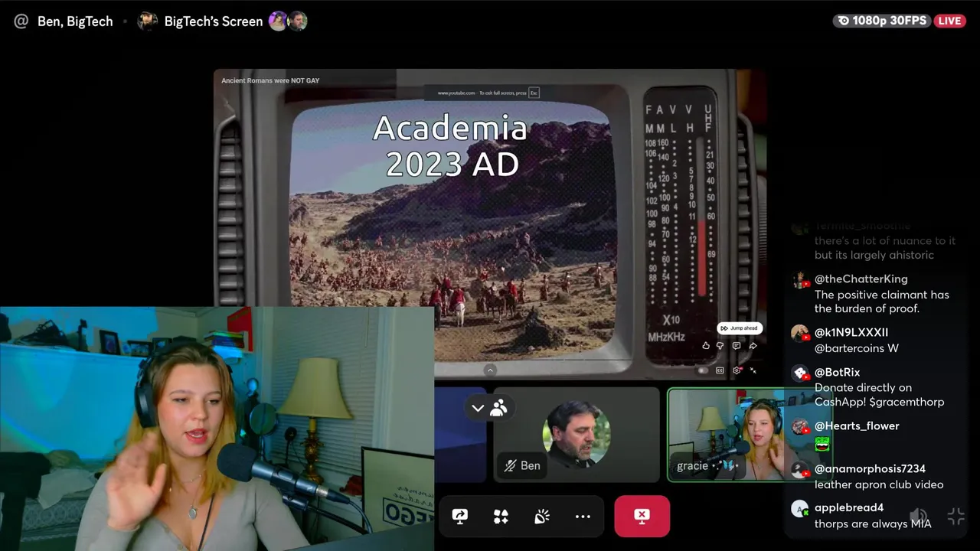Click the BotRix chat avatar
Viewport: 980px width, 551px height.
[x=799, y=373]
